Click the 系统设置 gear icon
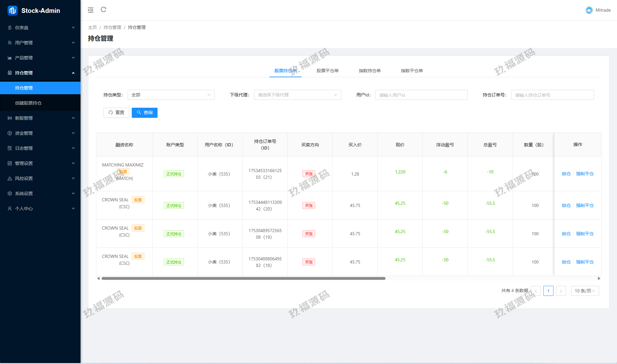The image size is (617, 364). pos(10,193)
